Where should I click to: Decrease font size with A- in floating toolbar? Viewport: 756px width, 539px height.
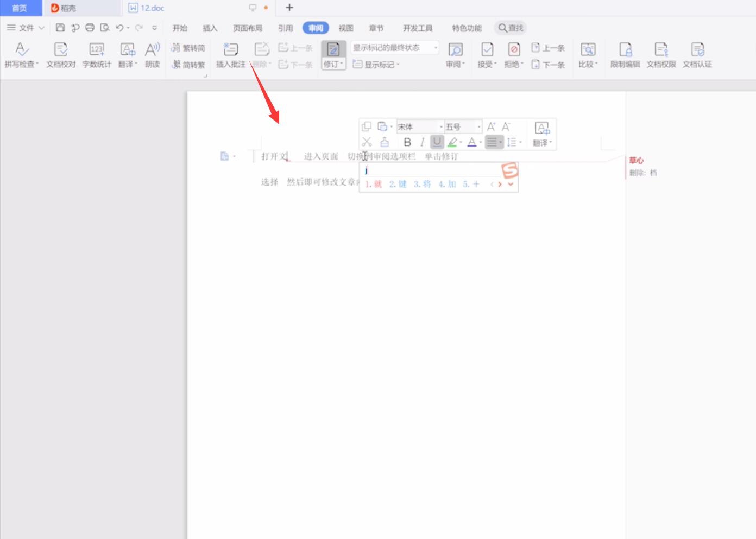(x=506, y=126)
